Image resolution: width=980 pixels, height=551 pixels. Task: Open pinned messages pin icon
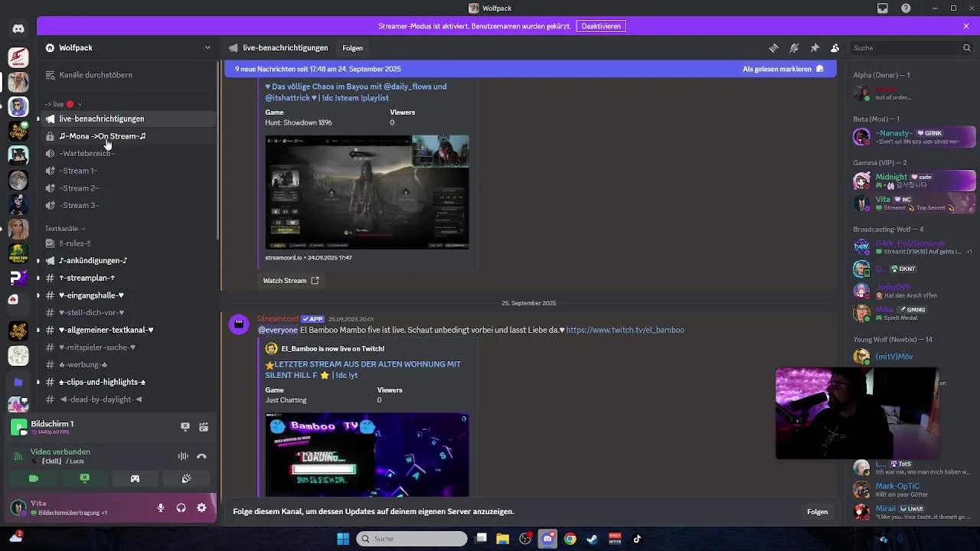pos(815,47)
